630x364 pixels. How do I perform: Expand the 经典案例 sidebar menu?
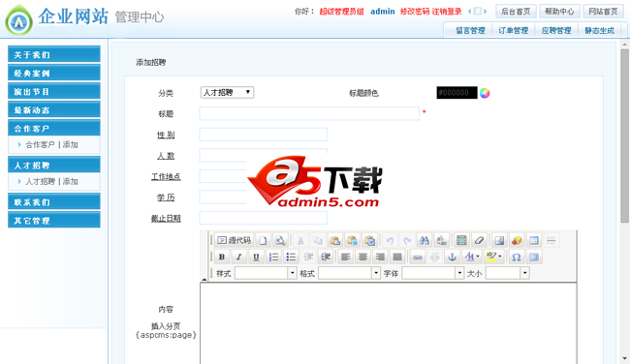pyautogui.click(x=54, y=73)
